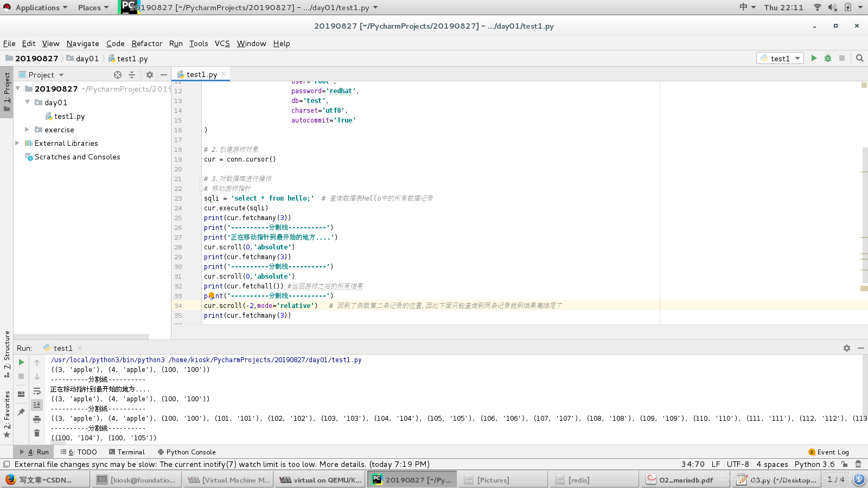Move down the stack trace arrow in Run panel

(x=37, y=376)
